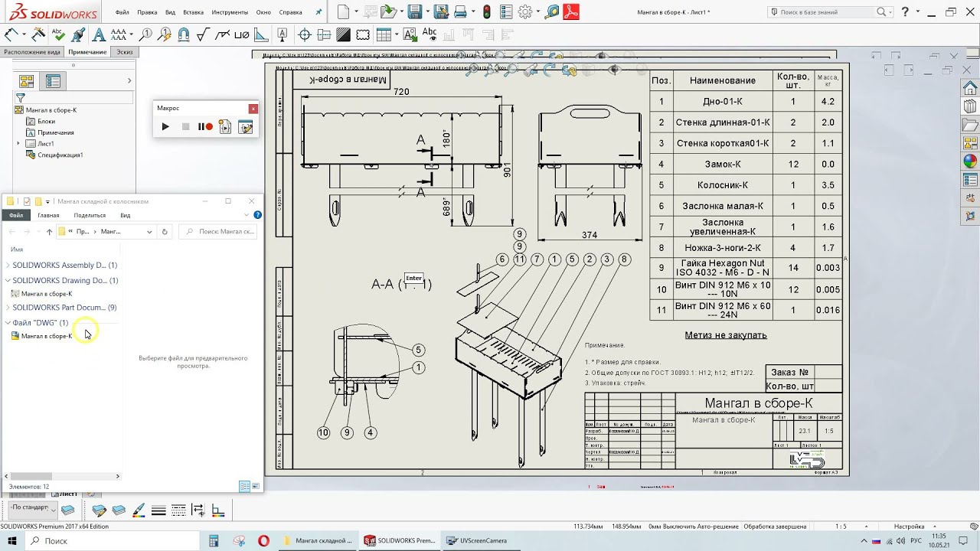
Task: Open the SolidWorks Options gear
Action: 525,11
